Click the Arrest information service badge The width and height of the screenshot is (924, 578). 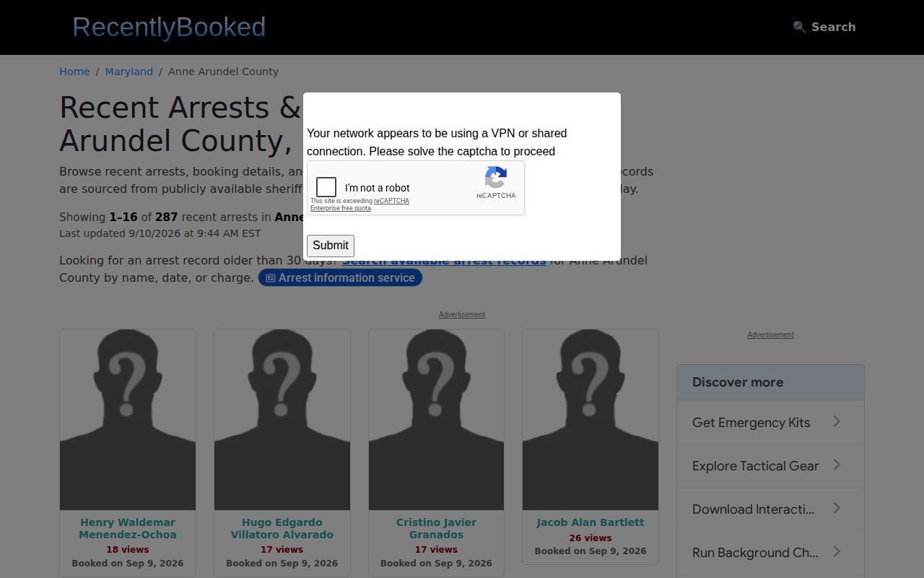[340, 277]
